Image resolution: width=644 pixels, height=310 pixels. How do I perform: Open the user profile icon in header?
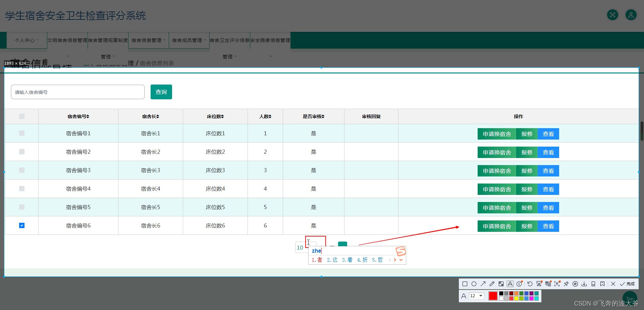631,15
